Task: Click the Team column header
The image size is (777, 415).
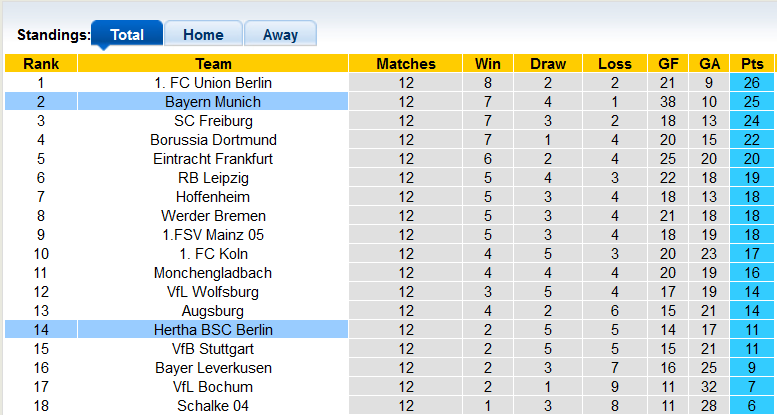Action: (213, 64)
